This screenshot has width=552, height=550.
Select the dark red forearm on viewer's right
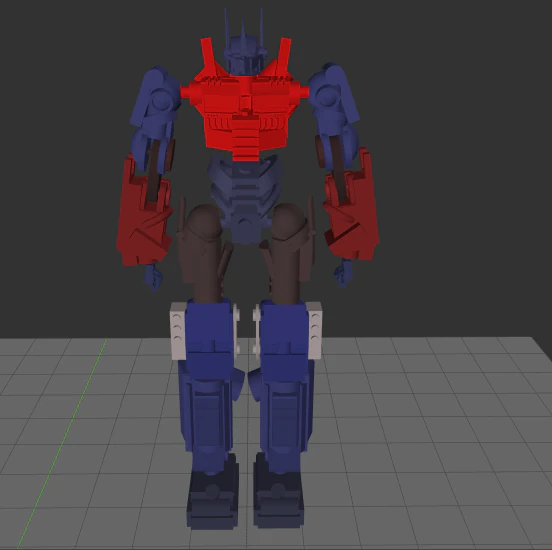(x=351, y=208)
